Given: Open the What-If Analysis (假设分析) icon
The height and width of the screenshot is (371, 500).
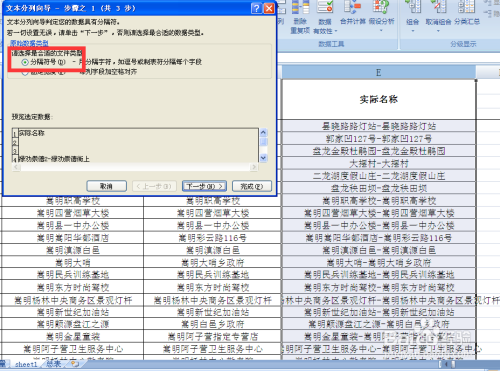Looking at the screenshot, I should point(381,13).
